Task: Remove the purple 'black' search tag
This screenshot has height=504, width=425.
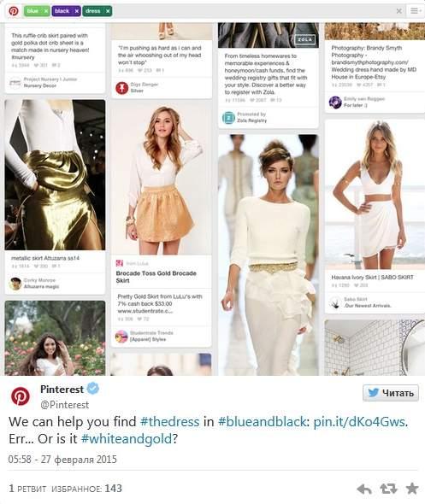Action: pyautogui.click(x=77, y=11)
